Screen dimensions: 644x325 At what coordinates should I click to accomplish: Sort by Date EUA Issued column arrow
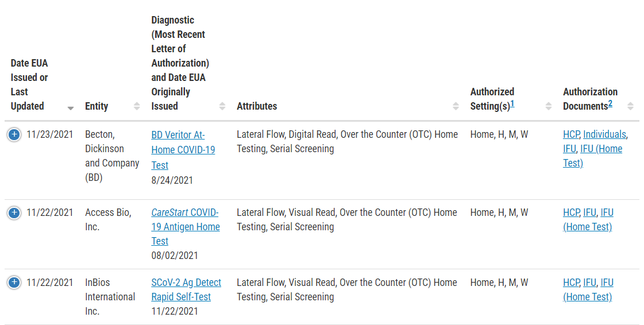tap(71, 109)
